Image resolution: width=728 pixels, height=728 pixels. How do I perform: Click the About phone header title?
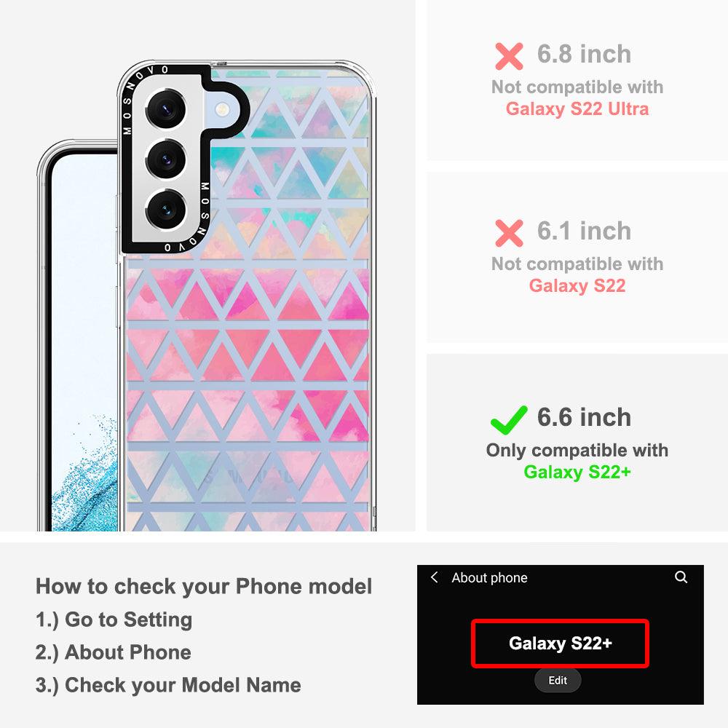coord(489,577)
